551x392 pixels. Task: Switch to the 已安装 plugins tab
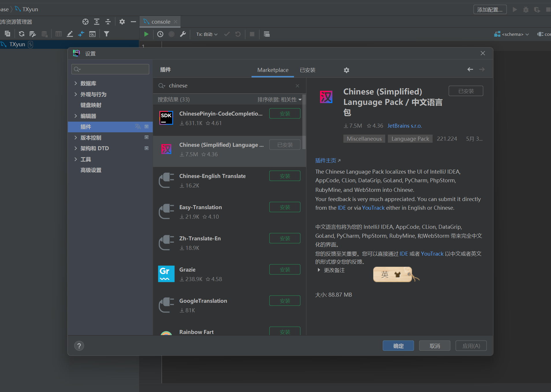click(x=308, y=70)
